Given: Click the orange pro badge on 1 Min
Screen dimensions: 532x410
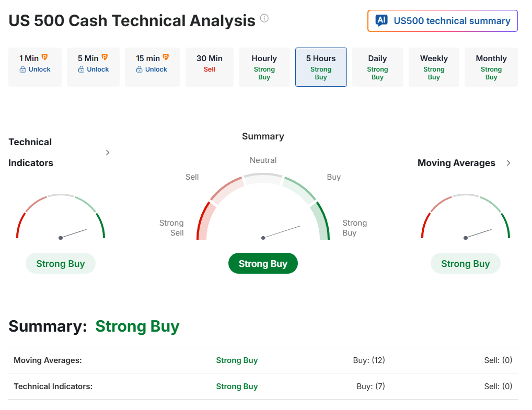Looking at the screenshot, I should [44, 57].
